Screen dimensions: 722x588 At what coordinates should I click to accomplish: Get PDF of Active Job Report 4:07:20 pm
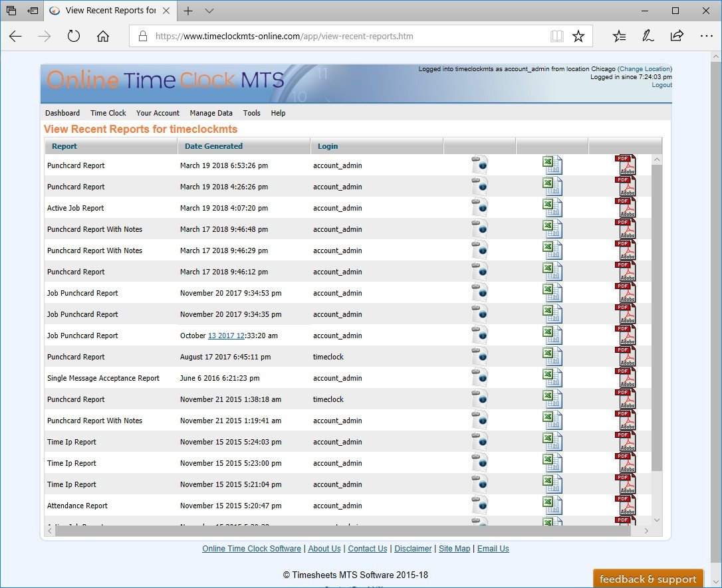point(625,207)
